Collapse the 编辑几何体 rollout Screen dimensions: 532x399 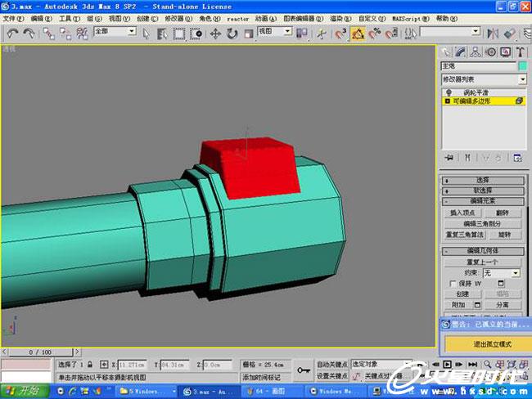tap(483, 251)
